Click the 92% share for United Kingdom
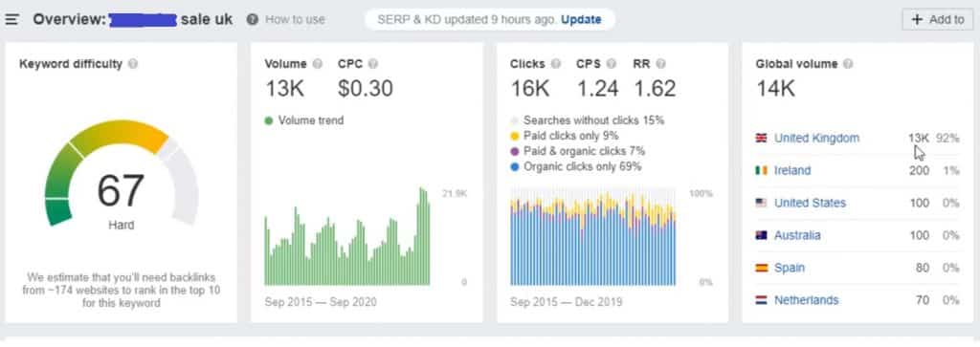 tap(948, 138)
